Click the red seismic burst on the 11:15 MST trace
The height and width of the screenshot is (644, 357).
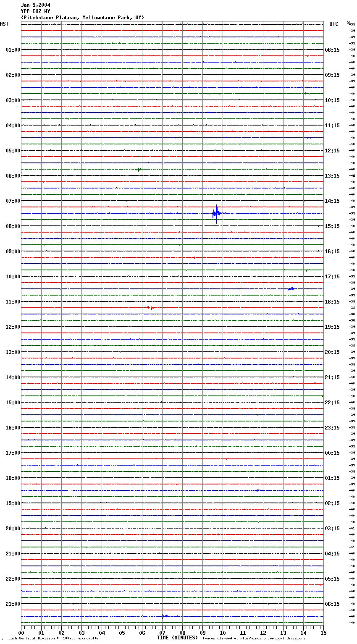tap(150, 308)
